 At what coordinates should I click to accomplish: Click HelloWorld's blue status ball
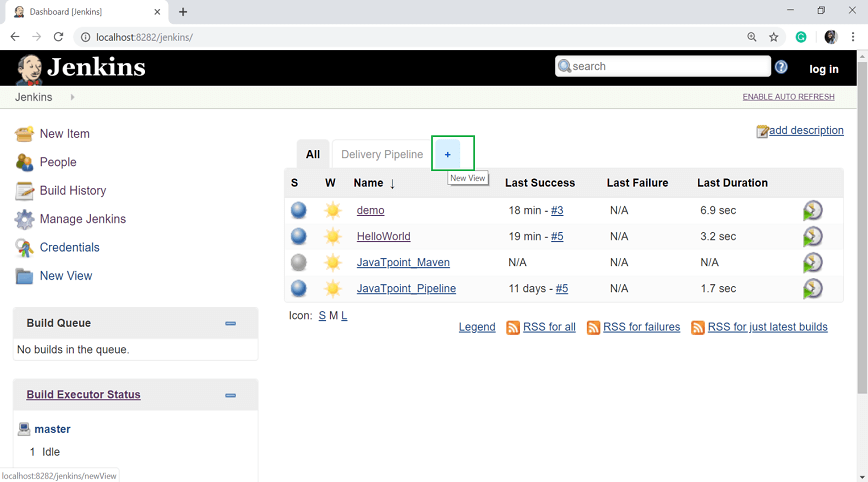pos(298,236)
